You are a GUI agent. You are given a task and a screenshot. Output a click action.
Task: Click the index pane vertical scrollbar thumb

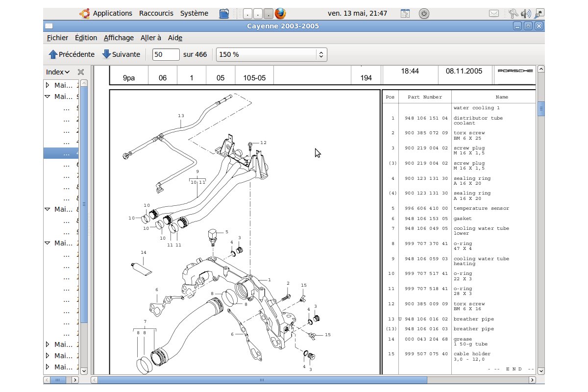(84, 204)
